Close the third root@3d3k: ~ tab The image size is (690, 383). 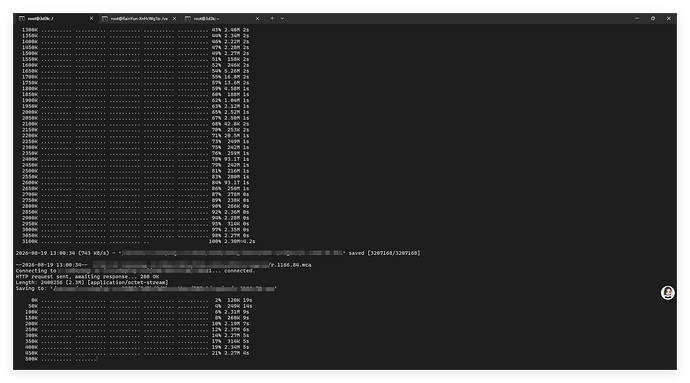[x=257, y=18]
